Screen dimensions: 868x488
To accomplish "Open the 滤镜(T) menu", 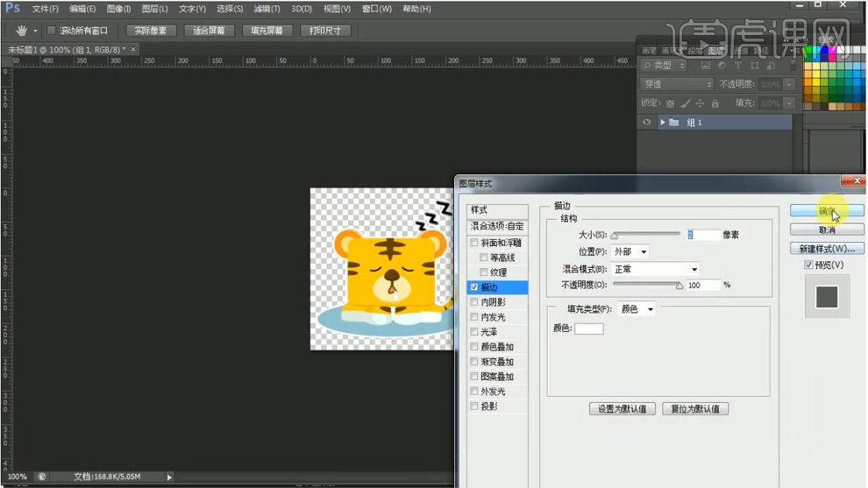I will pos(267,9).
